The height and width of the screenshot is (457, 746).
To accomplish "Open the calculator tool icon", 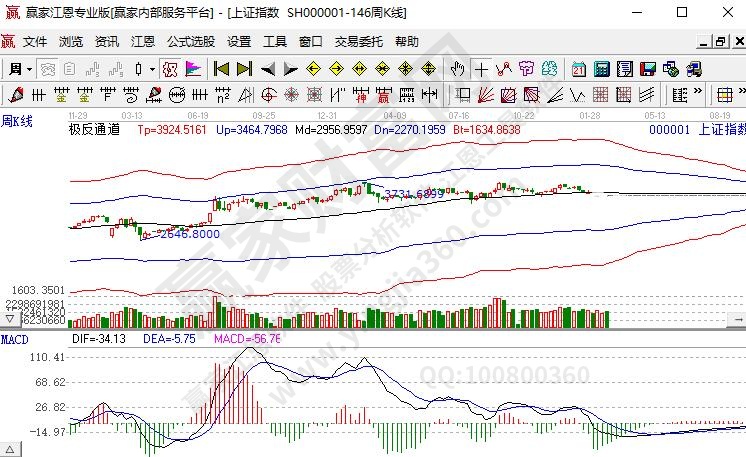I will [601, 69].
